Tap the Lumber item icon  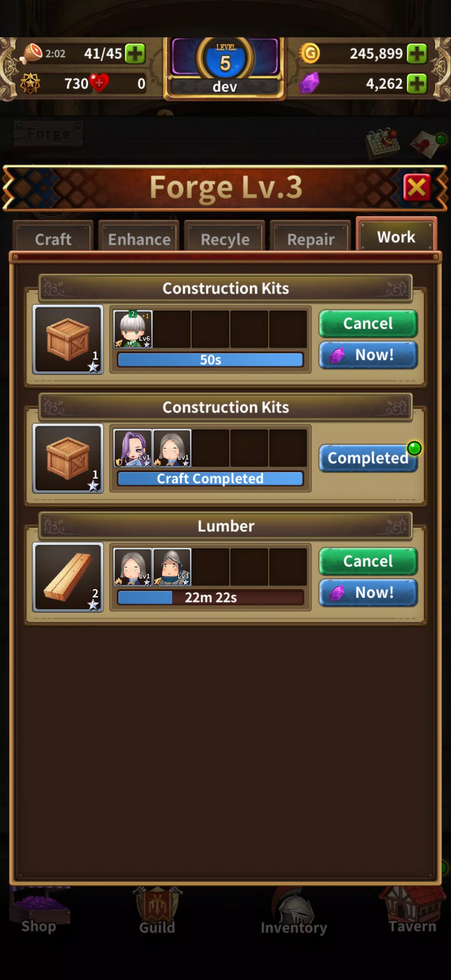coord(68,577)
